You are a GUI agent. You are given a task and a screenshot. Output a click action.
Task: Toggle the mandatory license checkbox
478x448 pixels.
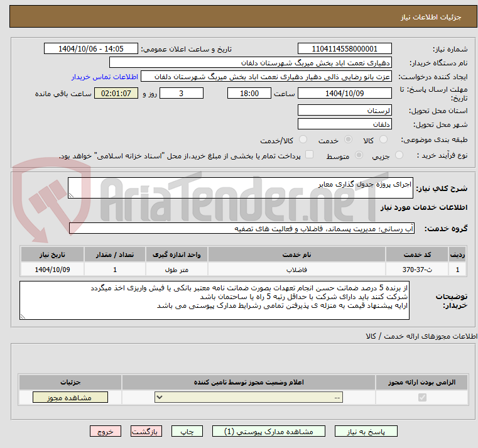[422, 397]
